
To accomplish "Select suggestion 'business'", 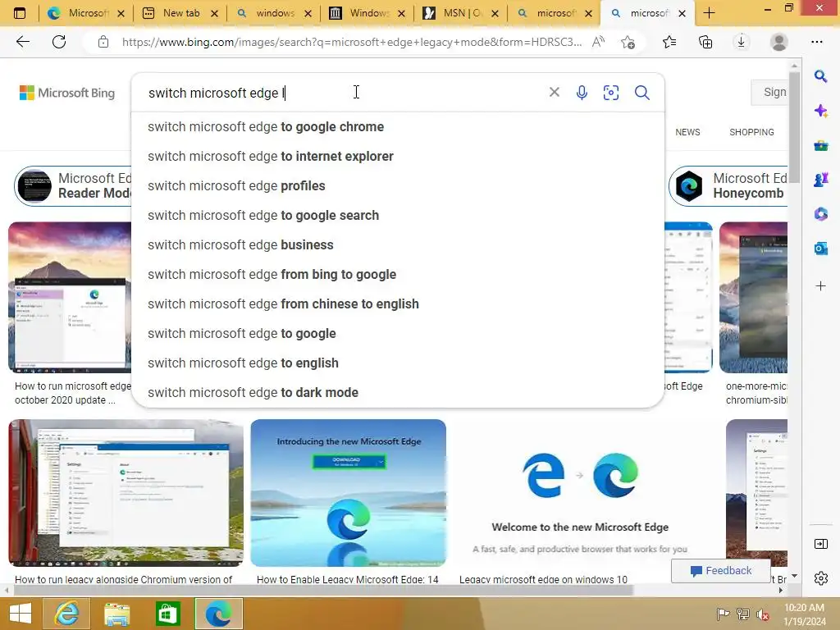I will point(398,244).
